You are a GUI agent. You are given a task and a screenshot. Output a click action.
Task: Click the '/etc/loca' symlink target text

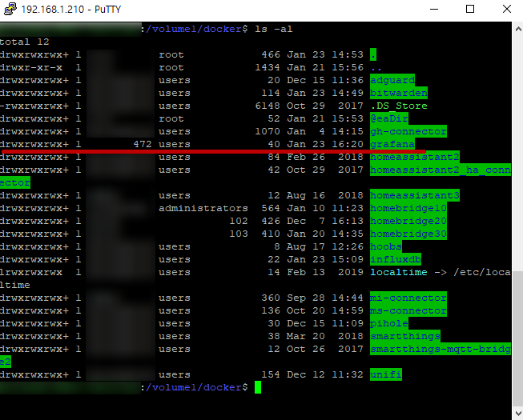(482, 272)
